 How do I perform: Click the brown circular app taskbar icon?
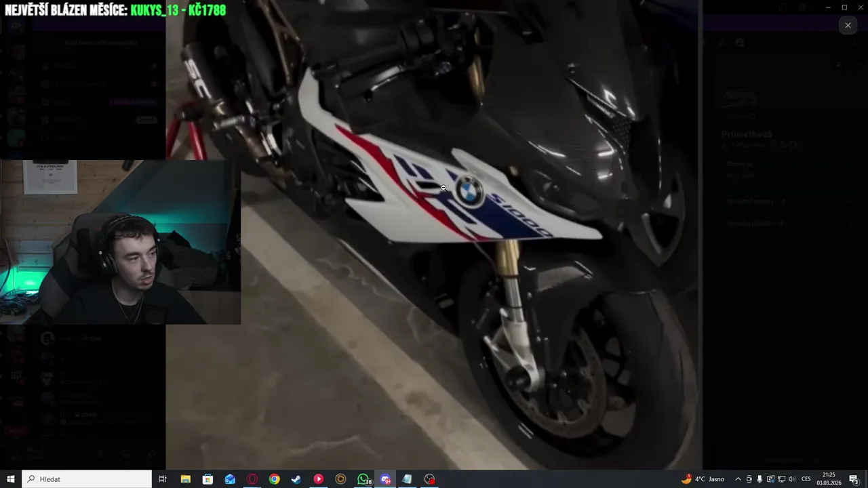pos(340,479)
